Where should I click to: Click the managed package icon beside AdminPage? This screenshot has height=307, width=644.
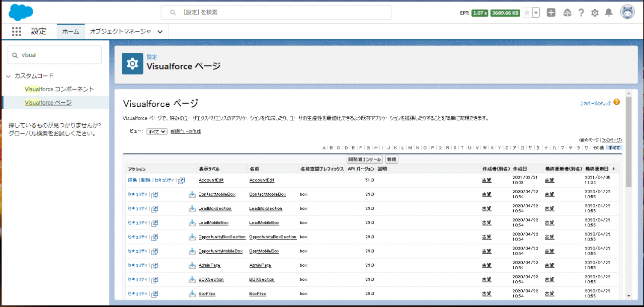pyautogui.click(x=192, y=265)
